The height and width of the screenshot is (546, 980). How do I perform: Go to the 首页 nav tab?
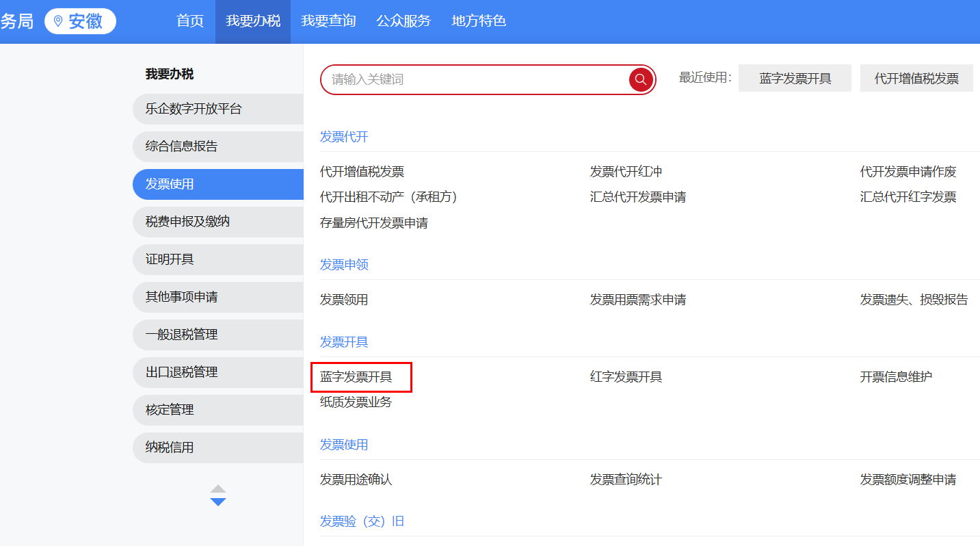(190, 21)
